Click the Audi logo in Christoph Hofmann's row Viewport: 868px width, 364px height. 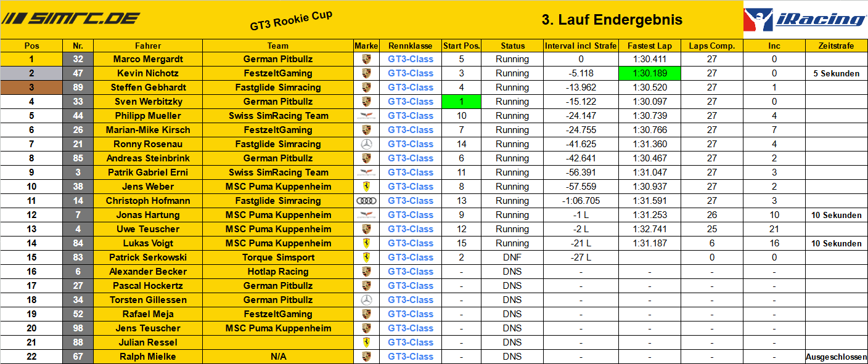(x=366, y=201)
